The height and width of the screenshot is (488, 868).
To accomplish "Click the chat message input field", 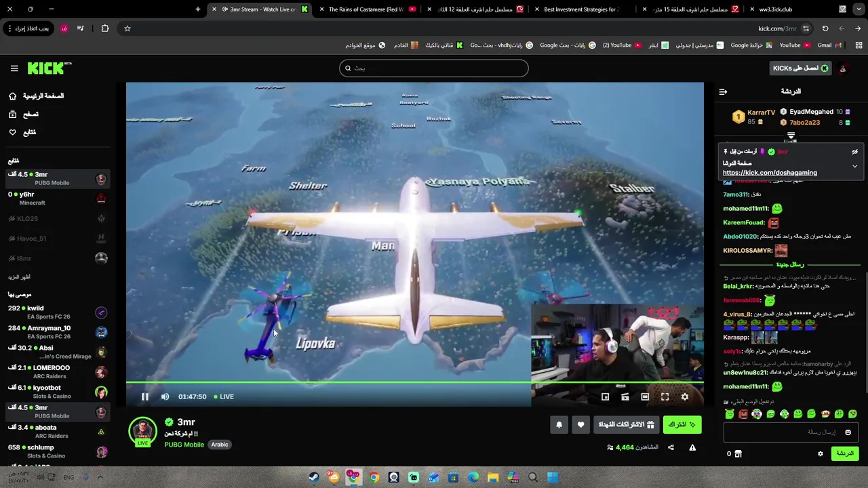I will (x=791, y=432).
